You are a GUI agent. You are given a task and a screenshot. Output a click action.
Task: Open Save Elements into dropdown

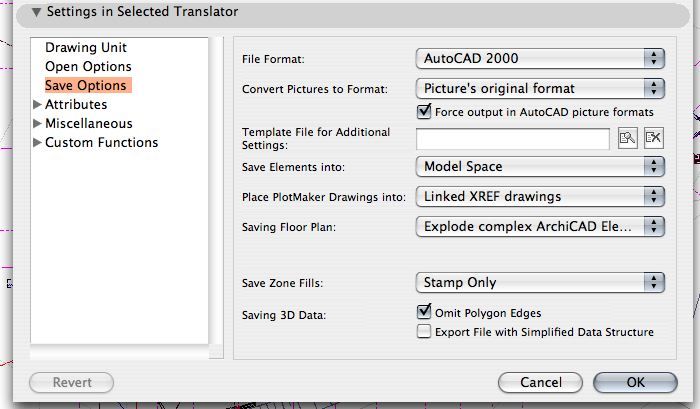(540, 167)
